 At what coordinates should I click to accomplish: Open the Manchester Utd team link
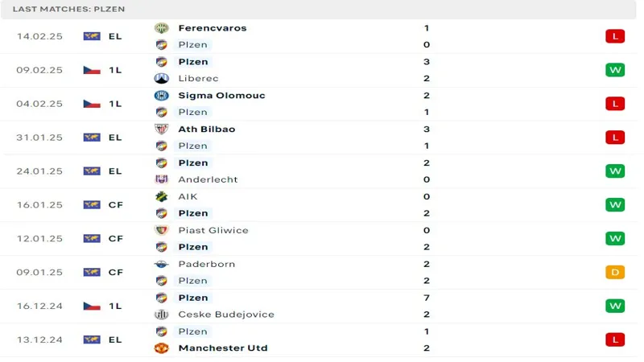tap(223, 348)
